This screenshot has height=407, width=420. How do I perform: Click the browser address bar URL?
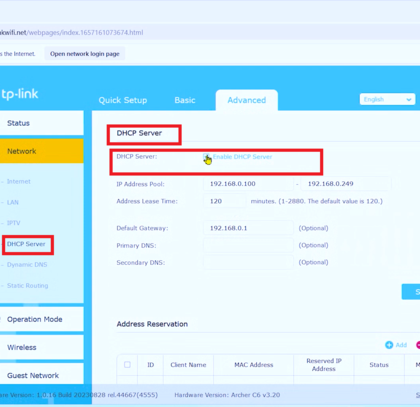pos(71,32)
